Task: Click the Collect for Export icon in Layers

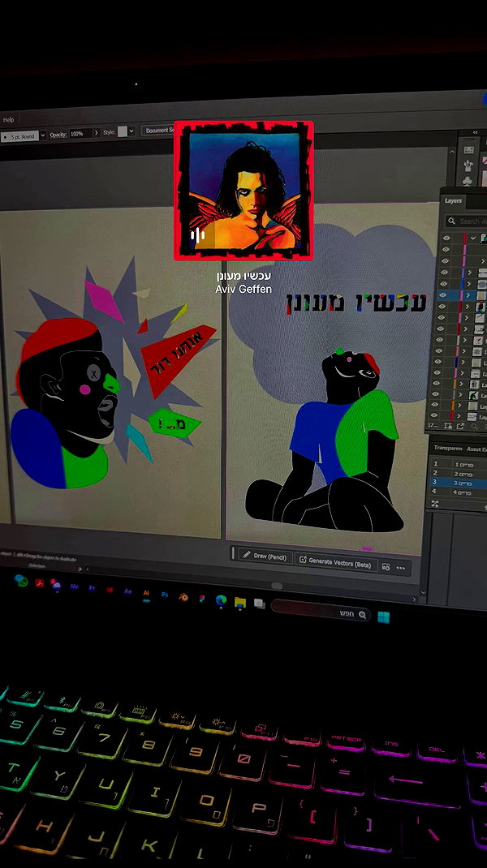Action: [x=460, y=426]
